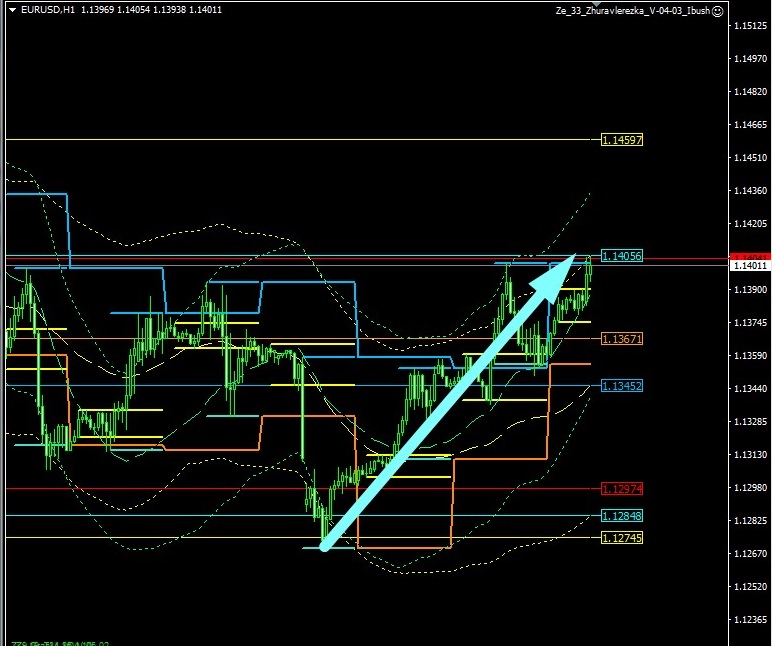Select the 1.13452 blue price label
This screenshot has height=646, width=772.
[622, 385]
